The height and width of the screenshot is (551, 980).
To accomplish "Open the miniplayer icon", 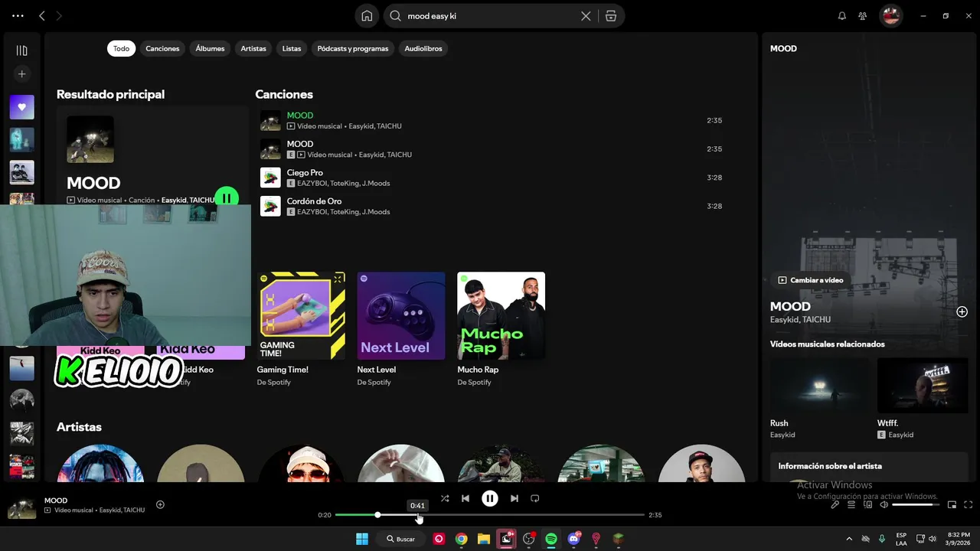I will tap(952, 505).
